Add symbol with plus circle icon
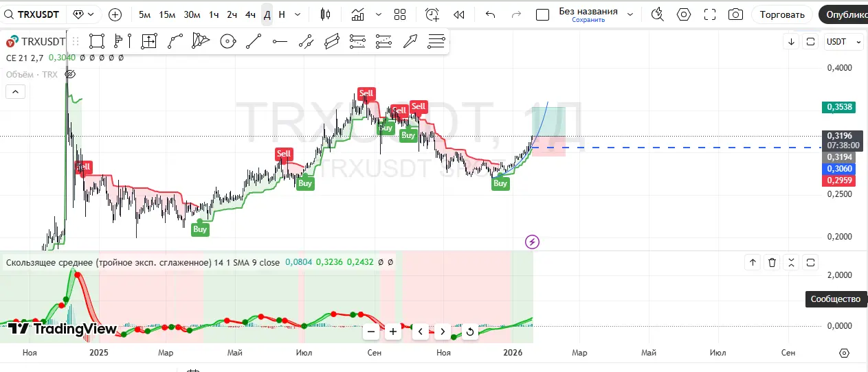Viewport: 868px width, 372px height. (x=115, y=14)
